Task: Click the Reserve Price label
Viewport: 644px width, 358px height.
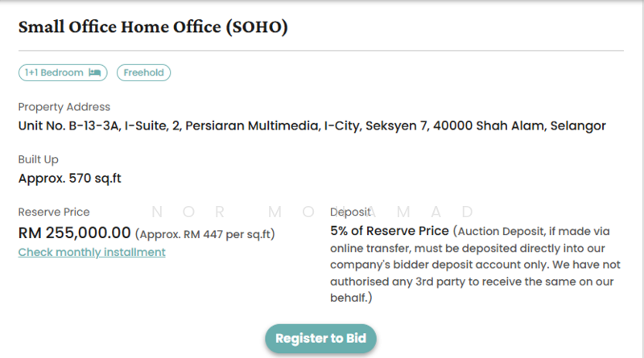Action: (54, 212)
